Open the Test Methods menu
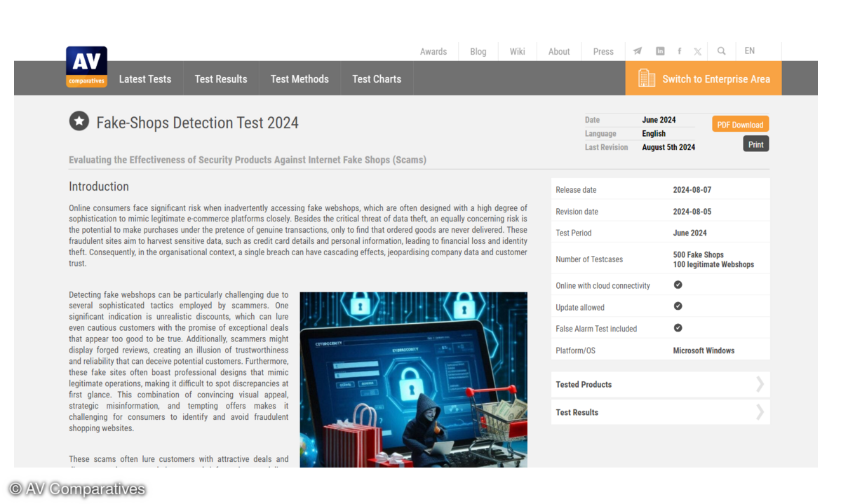The height and width of the screenshot is (504, 841). [300, 79]
